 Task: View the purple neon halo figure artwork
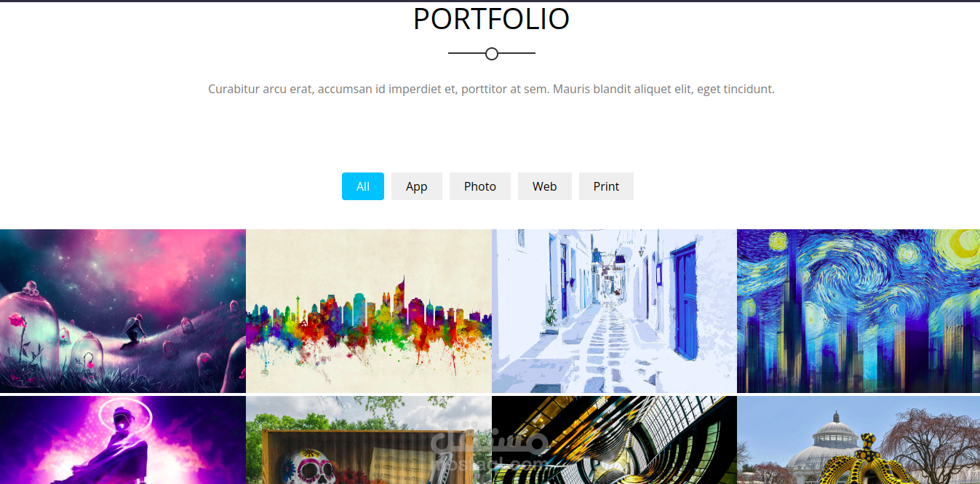[x=123, y=440]
